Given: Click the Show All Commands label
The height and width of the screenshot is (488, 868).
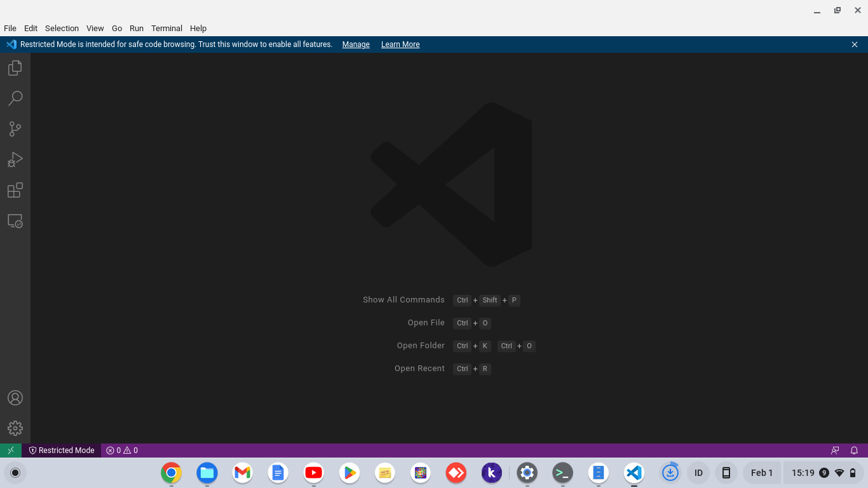Looking at the screenshot, I should point(403,300).
